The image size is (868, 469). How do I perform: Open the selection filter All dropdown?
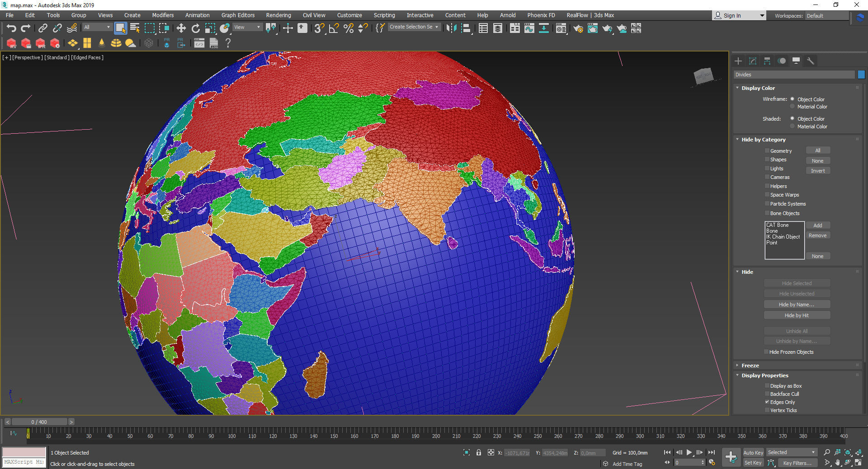pyautogui.click(x=97, y=27)
